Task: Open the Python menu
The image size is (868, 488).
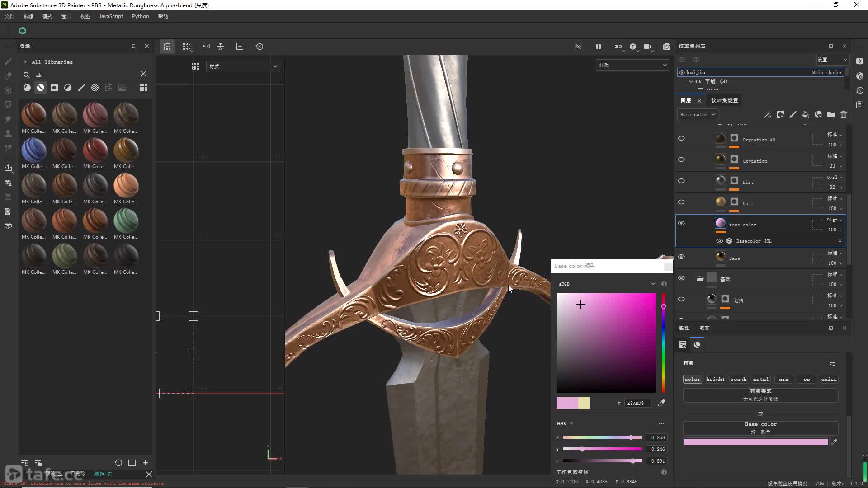Action: tap(141, 16)
